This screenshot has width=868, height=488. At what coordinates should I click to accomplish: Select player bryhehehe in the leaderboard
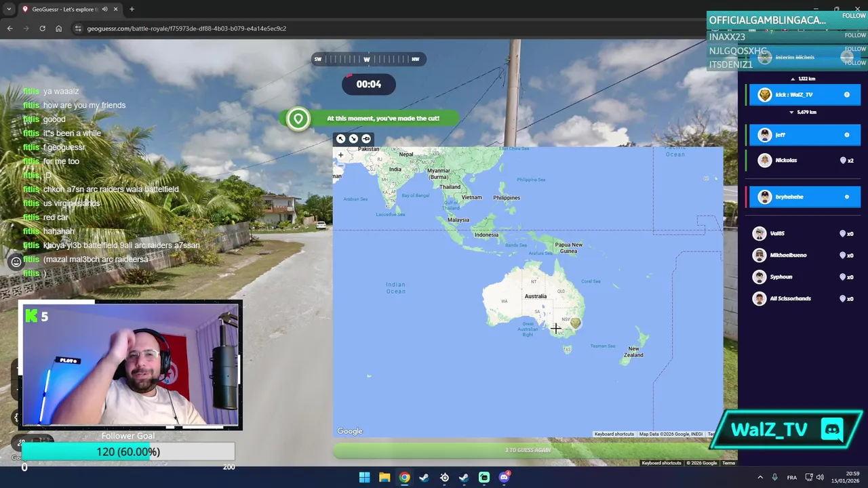click(x=804, y=197)
